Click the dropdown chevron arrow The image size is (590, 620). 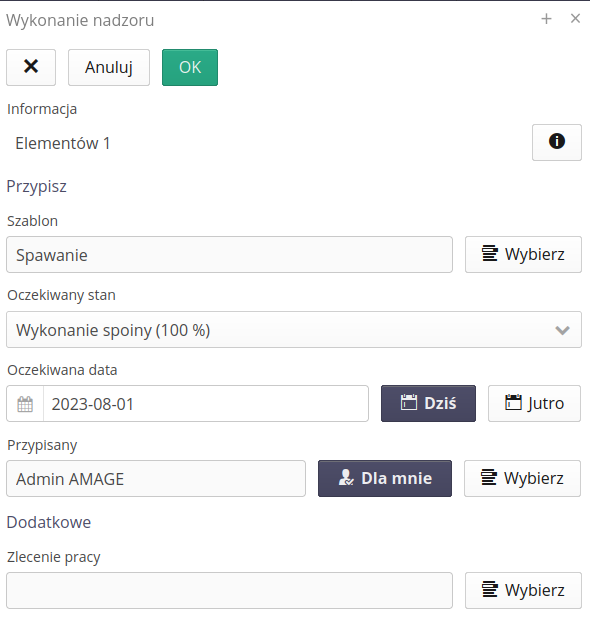click(562, 330)
